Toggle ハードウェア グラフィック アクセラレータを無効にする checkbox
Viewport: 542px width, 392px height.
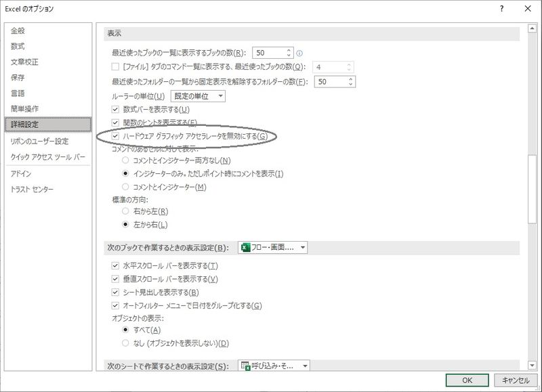point(115,137)
